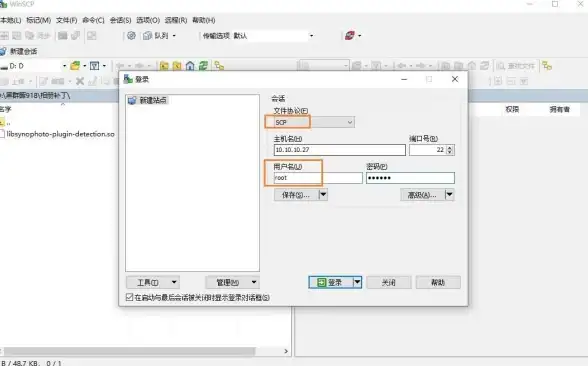The image size is (588, 366).
Task: Expand the arrow next to the Save button
Action: pos(323,195)
